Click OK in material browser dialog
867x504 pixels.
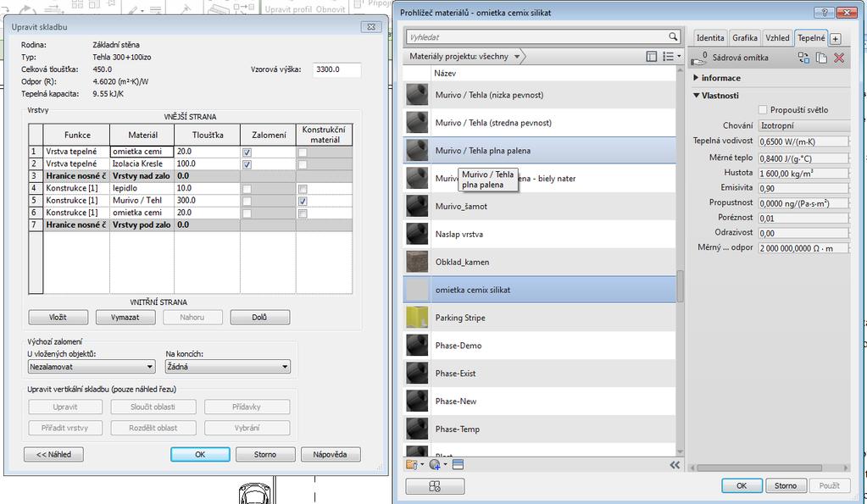pyautogui.click(x=742, y=485)
